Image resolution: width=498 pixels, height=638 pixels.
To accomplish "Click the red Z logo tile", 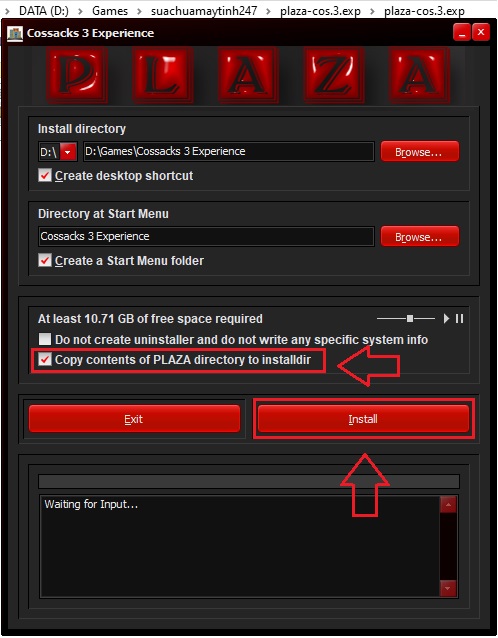I will (x=334, y=74).
